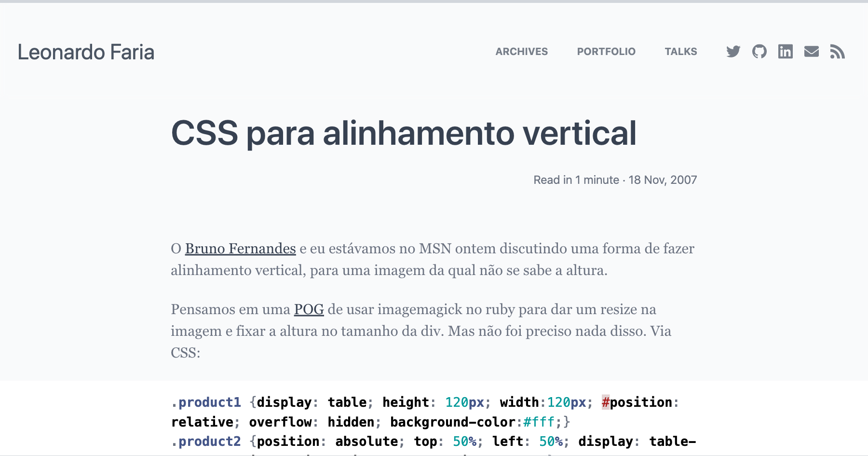Viewport: 868px width, 456px height.
Task: Click the 18 Nov, 2007 date text
Action: coord(663,180)
